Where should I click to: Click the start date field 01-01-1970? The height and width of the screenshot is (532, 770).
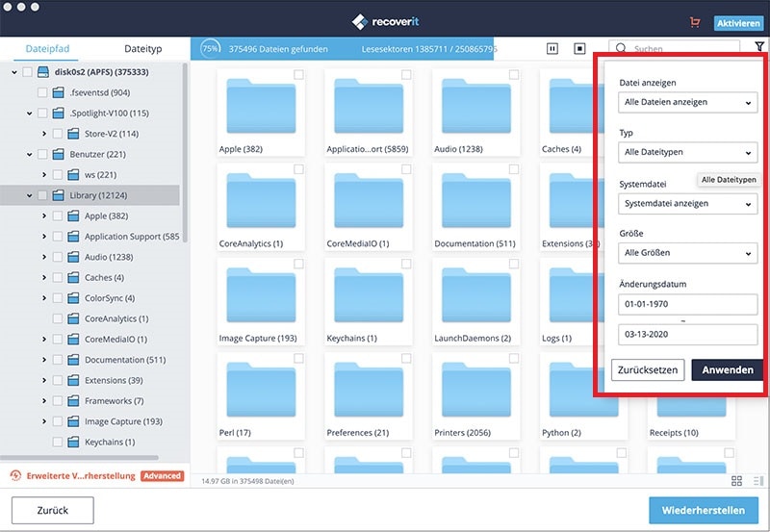(x=687, y=304)
